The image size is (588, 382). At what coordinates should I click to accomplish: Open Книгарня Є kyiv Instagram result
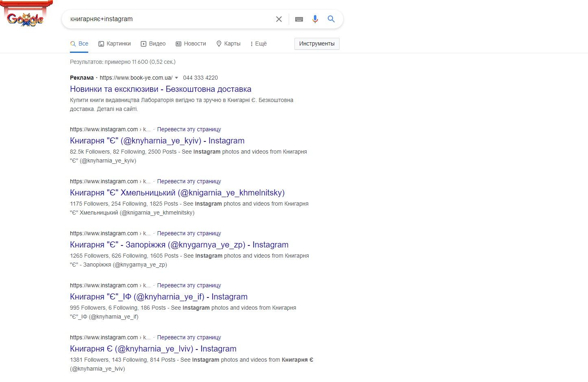(x=157, y=141)
